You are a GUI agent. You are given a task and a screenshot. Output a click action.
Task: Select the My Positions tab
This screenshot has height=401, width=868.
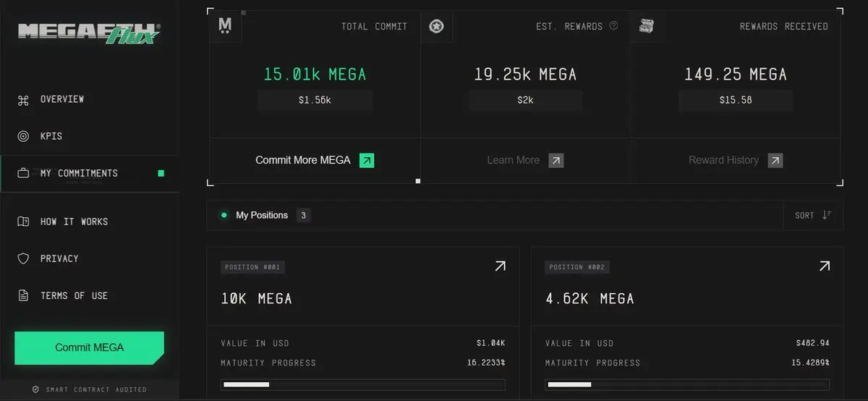coord(262,215)
